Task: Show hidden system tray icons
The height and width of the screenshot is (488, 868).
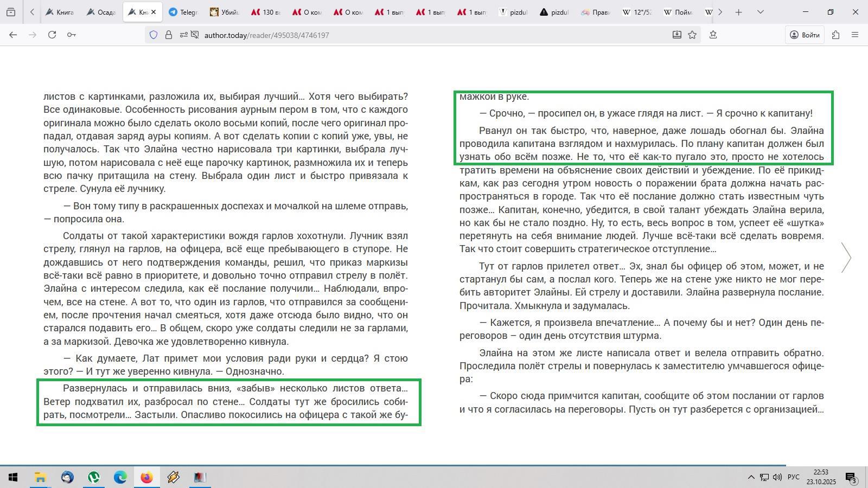Action: pos(751,477)
